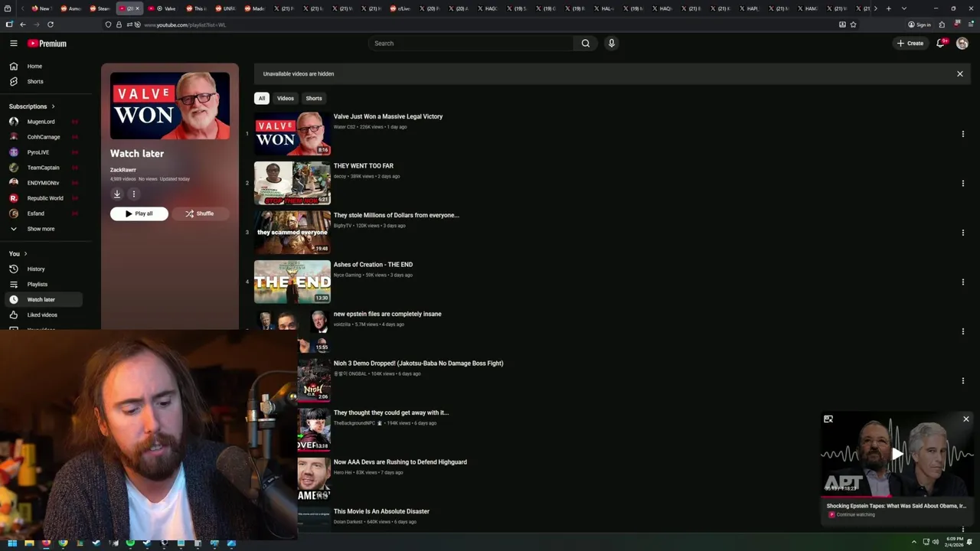Image resolution: width=980 pixels, height=551 pixels.
Task: Open the PyroLIVE subscription channel
Action: click(43, 152)
